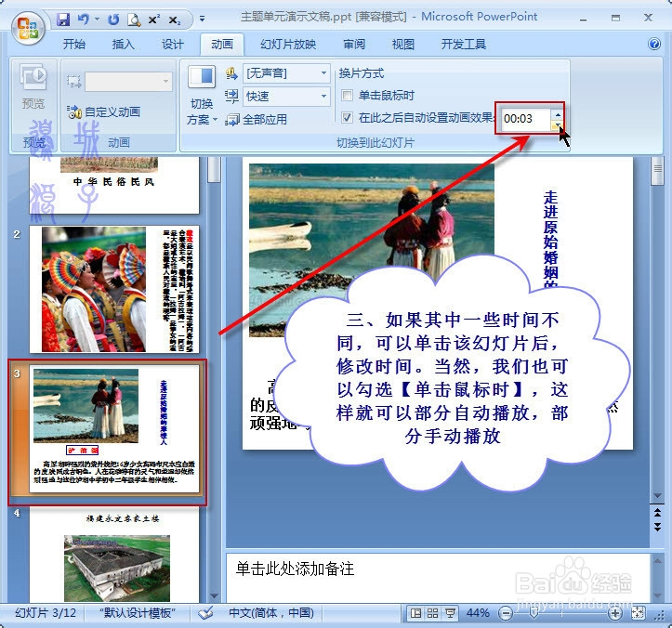Apply the subscript x₂ format
This screenshot has height=628, width=672.
point(175,20)
